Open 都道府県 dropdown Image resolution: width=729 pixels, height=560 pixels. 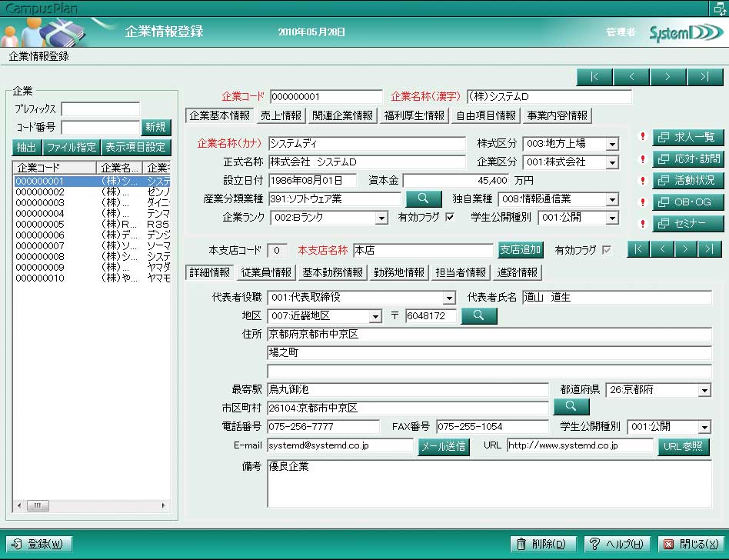[x=705, y=391]
